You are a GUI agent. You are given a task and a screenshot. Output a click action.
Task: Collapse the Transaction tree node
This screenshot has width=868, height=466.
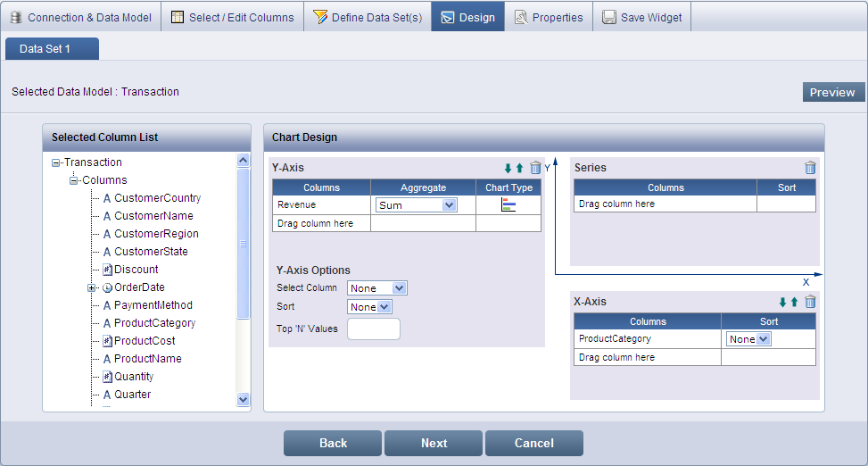(x=56, y=162)
